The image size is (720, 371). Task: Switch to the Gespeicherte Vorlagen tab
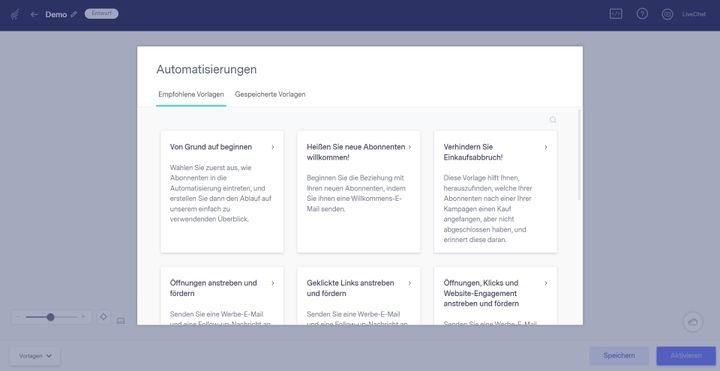point(270,94)
